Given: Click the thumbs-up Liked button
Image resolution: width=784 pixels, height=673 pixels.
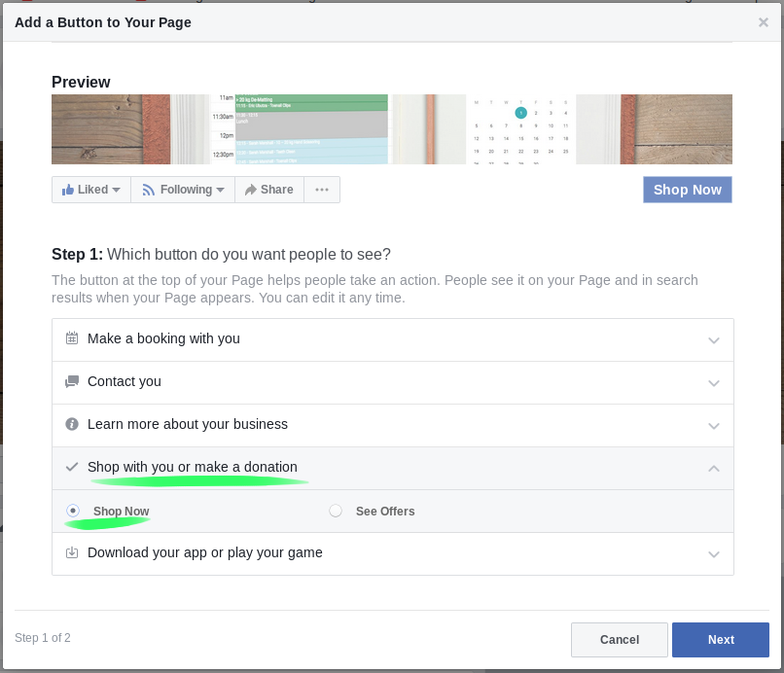Looking at the screenshot, I should coord(91,190).
